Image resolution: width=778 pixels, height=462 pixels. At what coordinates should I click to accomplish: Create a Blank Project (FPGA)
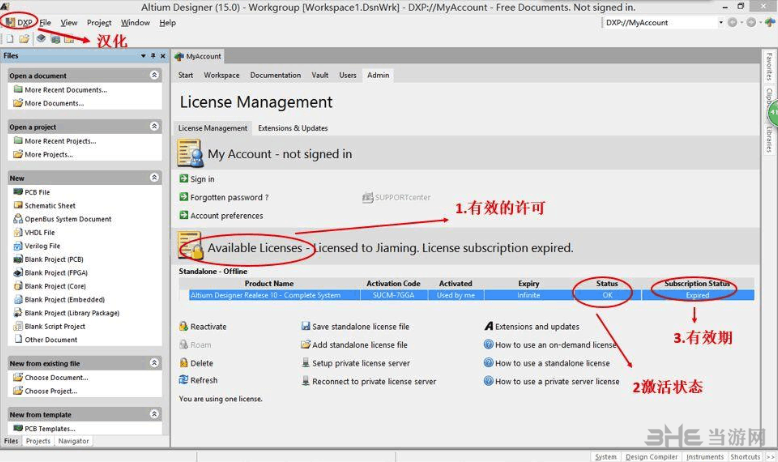click(x=51, y=272)
